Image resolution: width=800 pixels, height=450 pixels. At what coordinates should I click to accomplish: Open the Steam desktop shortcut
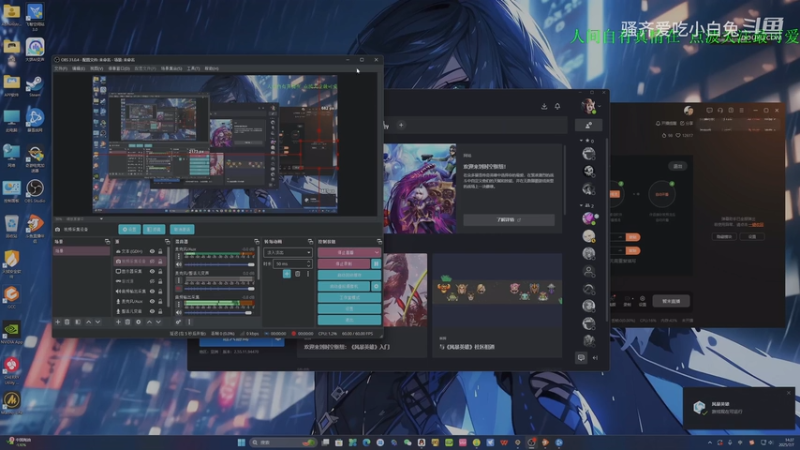pos(35,86)
